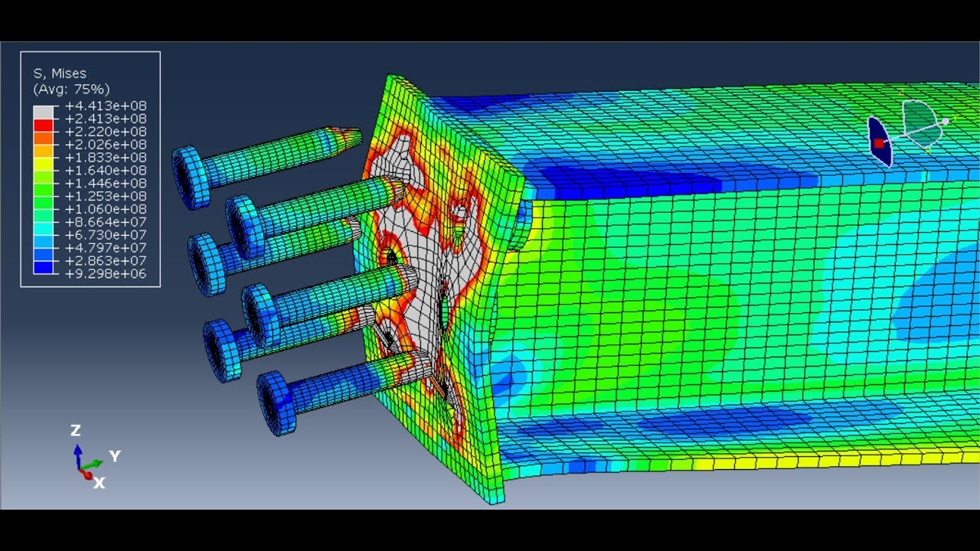980x551 pixels.
Task: Click the red square on the view compass
Action: point(878,143)
